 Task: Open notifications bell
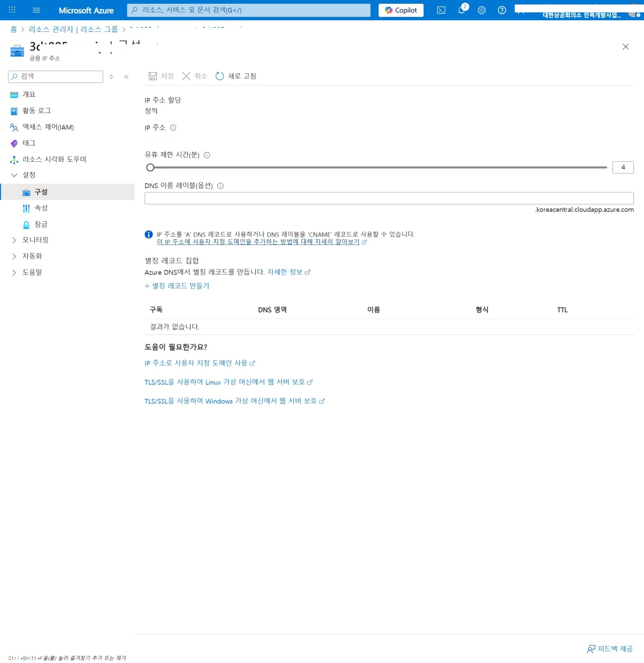pyautogui.click(x=462, y=10)
